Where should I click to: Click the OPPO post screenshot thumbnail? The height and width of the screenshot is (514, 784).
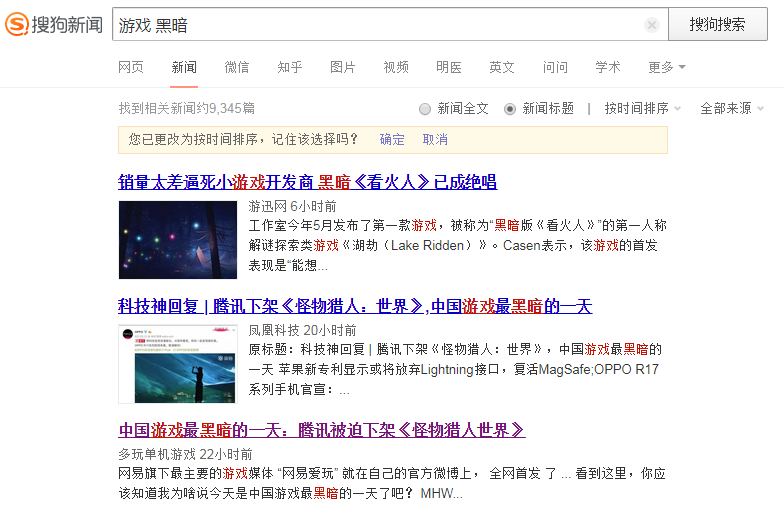tap(178, 364)
